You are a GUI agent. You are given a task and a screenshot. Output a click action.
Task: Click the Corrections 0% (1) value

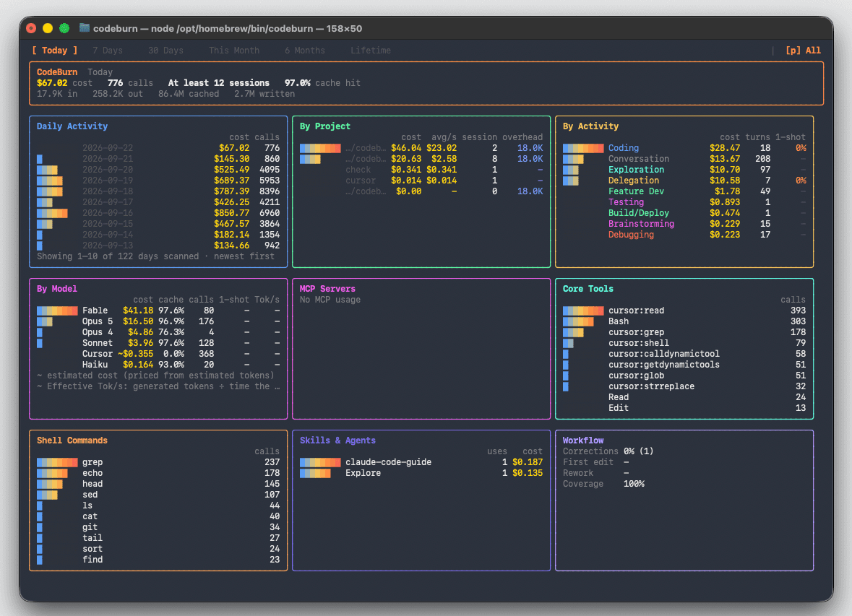tap(638, 451)
